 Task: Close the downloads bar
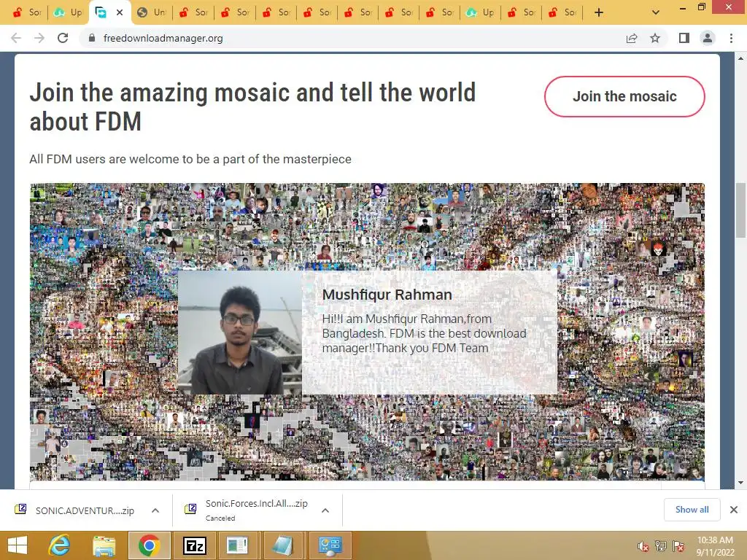pos(734,510)
